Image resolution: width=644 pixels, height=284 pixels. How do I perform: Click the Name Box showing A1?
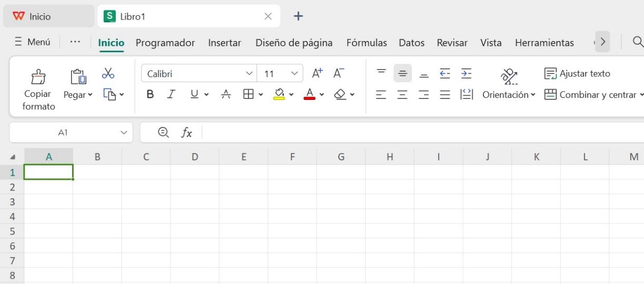63,133
